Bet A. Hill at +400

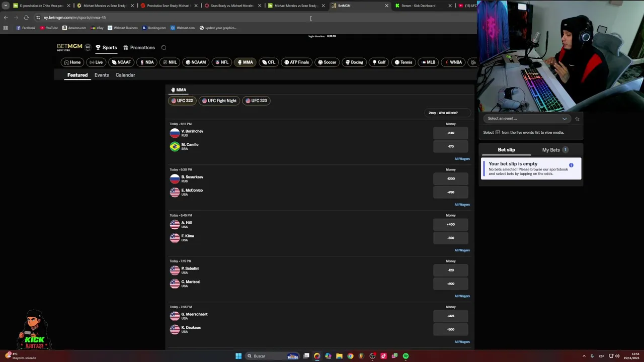click(451, 225)
